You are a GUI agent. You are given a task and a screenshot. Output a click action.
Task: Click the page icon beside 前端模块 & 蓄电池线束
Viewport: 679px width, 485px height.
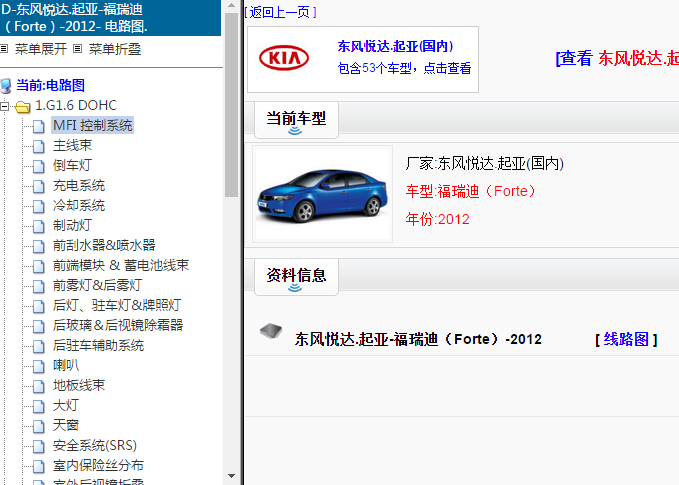[x=39, y=266]
